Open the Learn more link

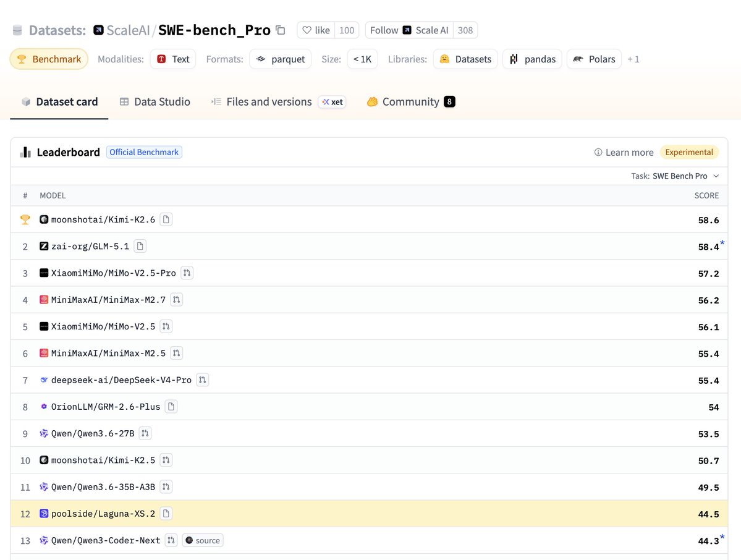coord(624,152)
